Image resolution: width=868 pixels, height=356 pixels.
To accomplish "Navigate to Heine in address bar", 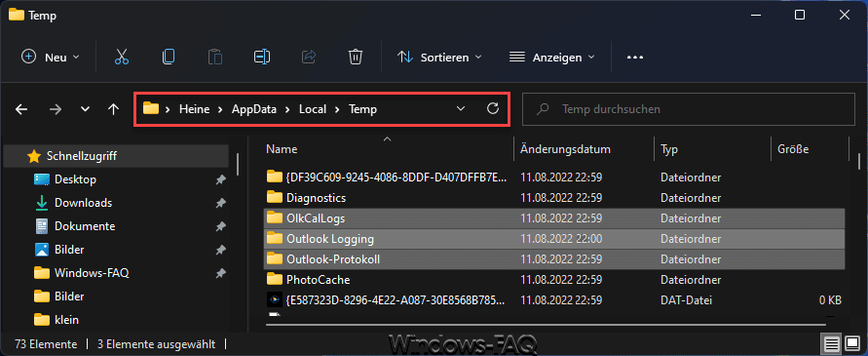I will click(194, 109).
